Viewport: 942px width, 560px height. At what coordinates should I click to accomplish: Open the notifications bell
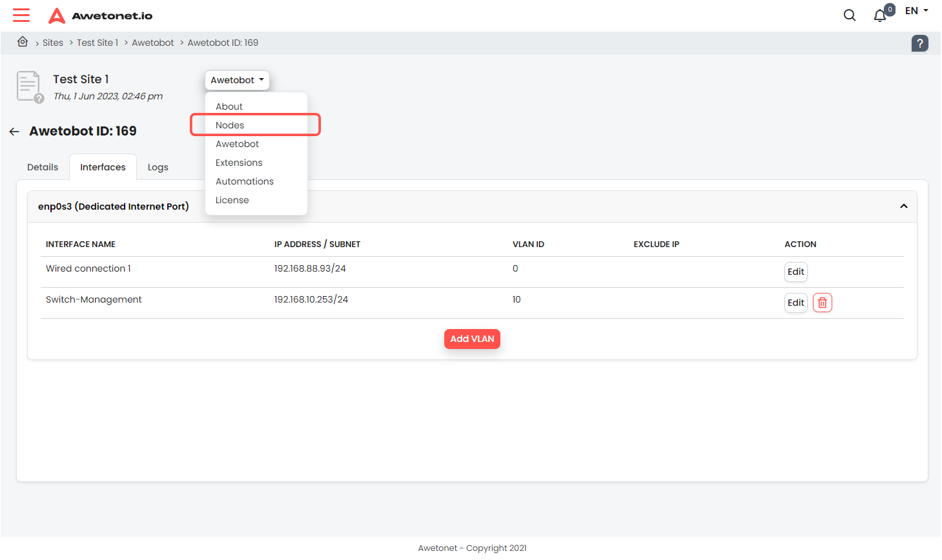880,15
